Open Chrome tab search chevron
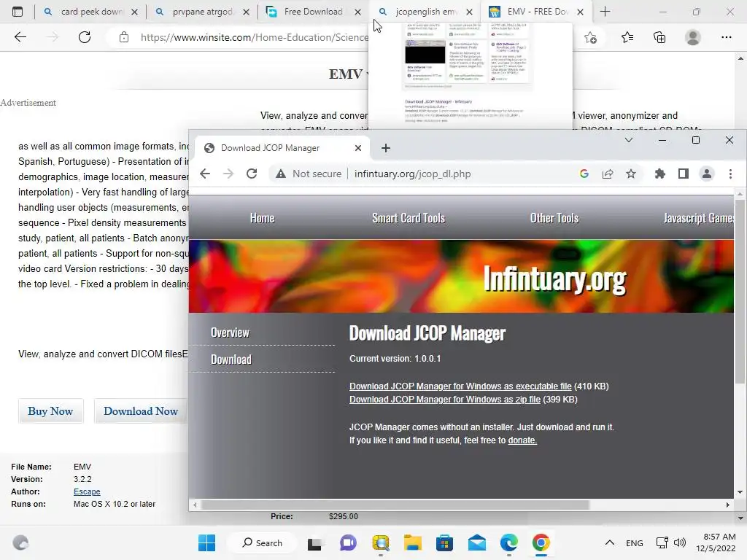The height and width of the screenshot is (560, 747). [x=629, y=140]
